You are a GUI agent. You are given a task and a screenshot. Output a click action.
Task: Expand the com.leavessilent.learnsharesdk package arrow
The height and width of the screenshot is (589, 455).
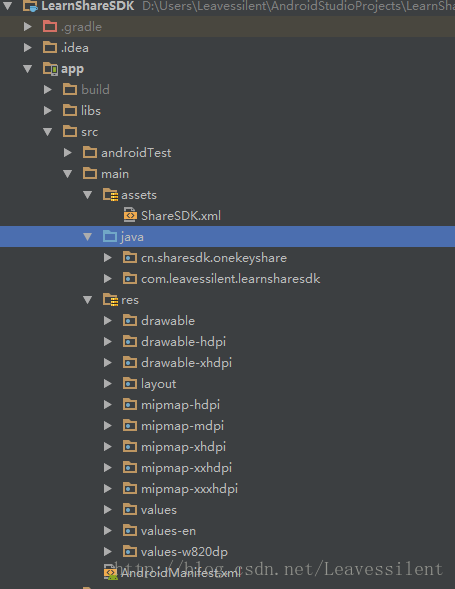click(107, 279)
